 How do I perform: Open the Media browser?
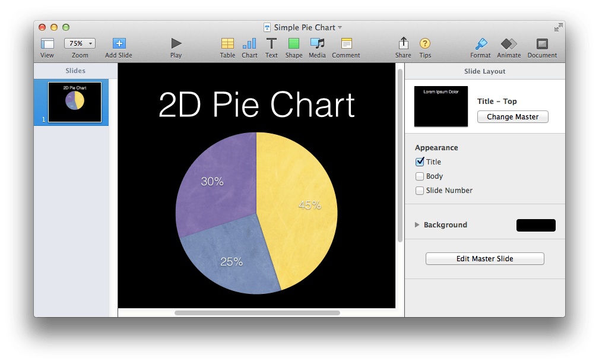click(x=316, y=48)
